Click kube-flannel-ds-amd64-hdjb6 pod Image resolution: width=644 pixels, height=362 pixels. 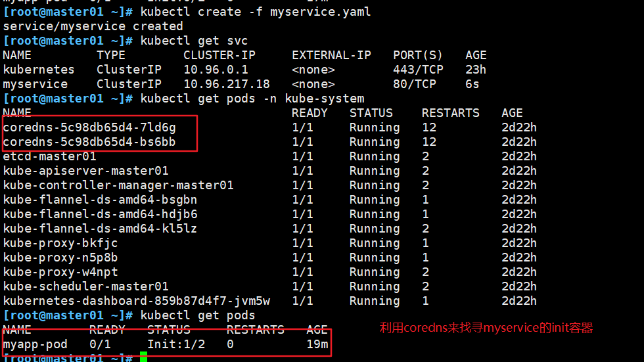click(100, 214)
